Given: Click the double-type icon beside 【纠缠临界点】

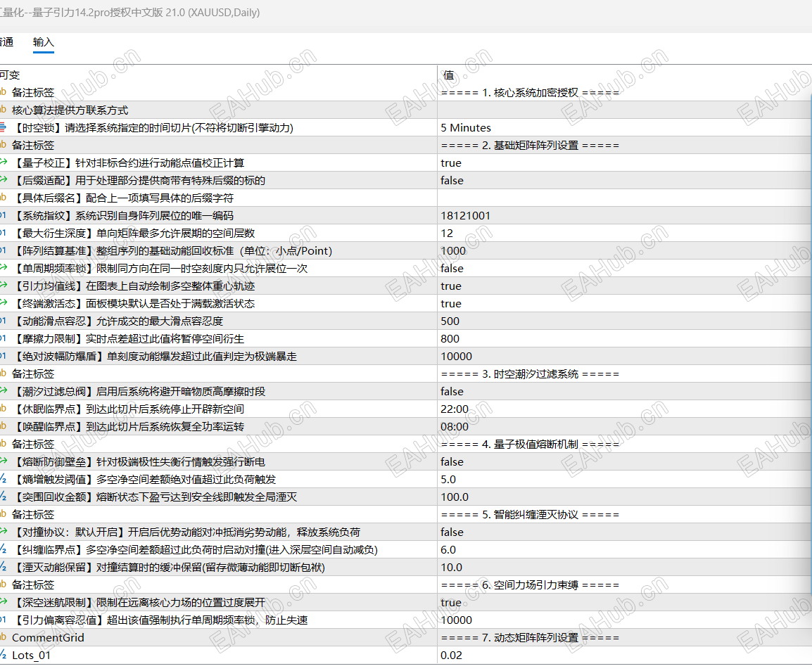Looking at the screenshot, I should 3,549.
